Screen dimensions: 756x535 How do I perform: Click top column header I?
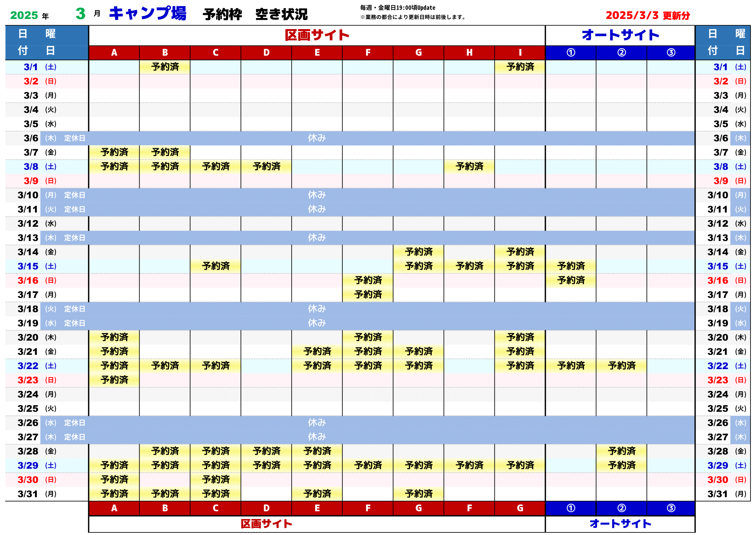pos(520,53)
